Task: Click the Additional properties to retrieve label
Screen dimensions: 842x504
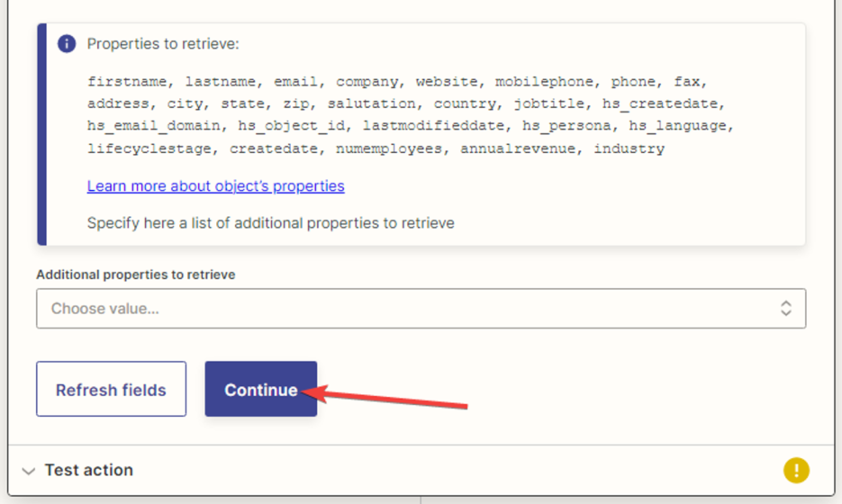Action: [135, 274]
